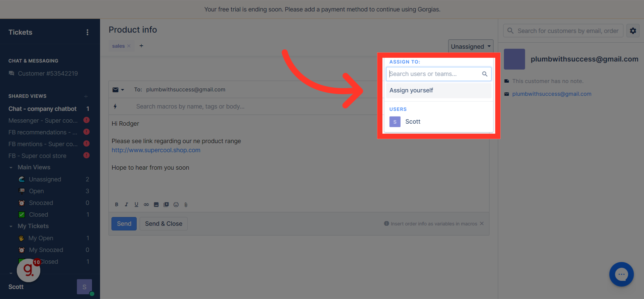Click the magnifier in assign search
The width and height of the screenshot is (644, 299).
click(x=485, y=74)
